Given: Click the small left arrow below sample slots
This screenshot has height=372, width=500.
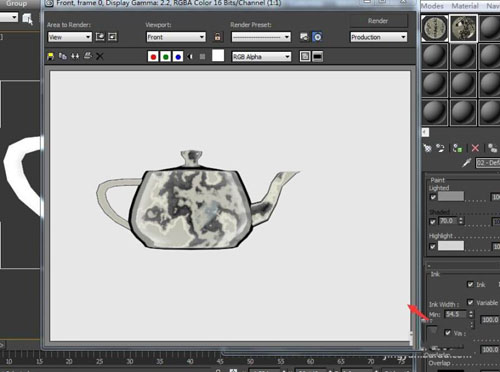Looking at the screenshot, I should (425, 132).
